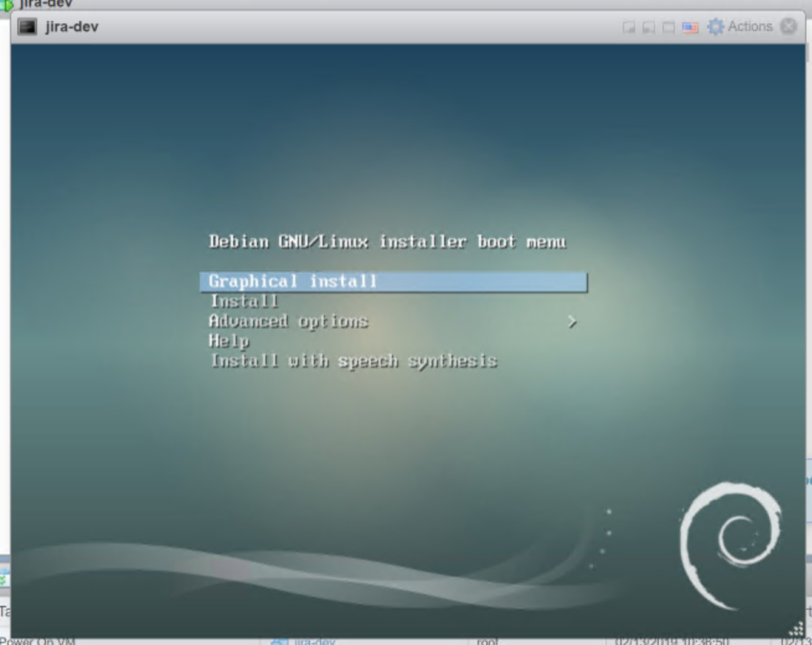
Task: Switch console to full-size window icon
Action: click(668, 27)
